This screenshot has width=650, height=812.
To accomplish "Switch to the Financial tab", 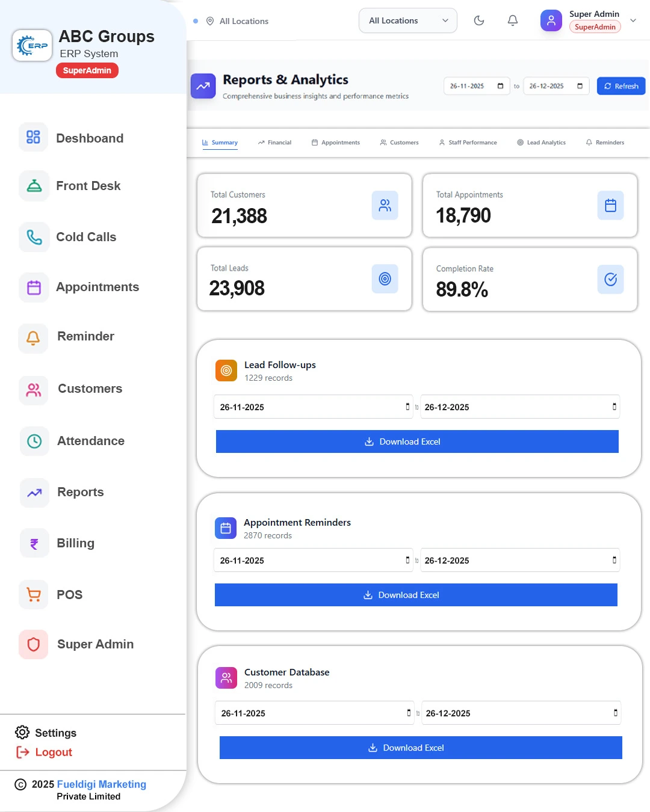I will 274,143.
